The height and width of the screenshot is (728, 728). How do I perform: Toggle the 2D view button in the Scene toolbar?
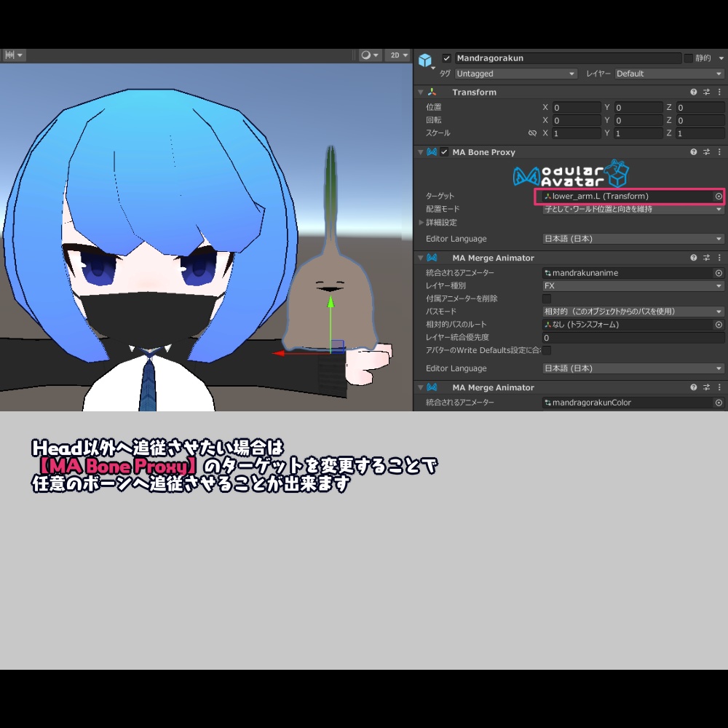pyautogui.click(x=393, y=55)
